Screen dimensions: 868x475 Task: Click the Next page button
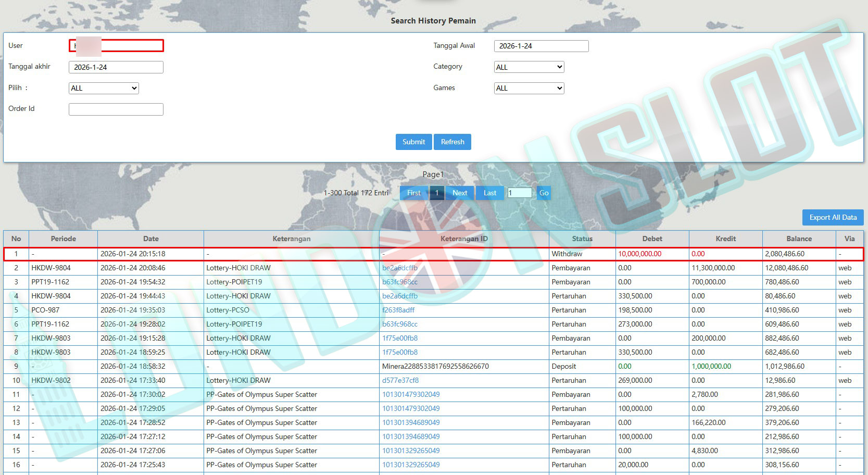[460, 193]
